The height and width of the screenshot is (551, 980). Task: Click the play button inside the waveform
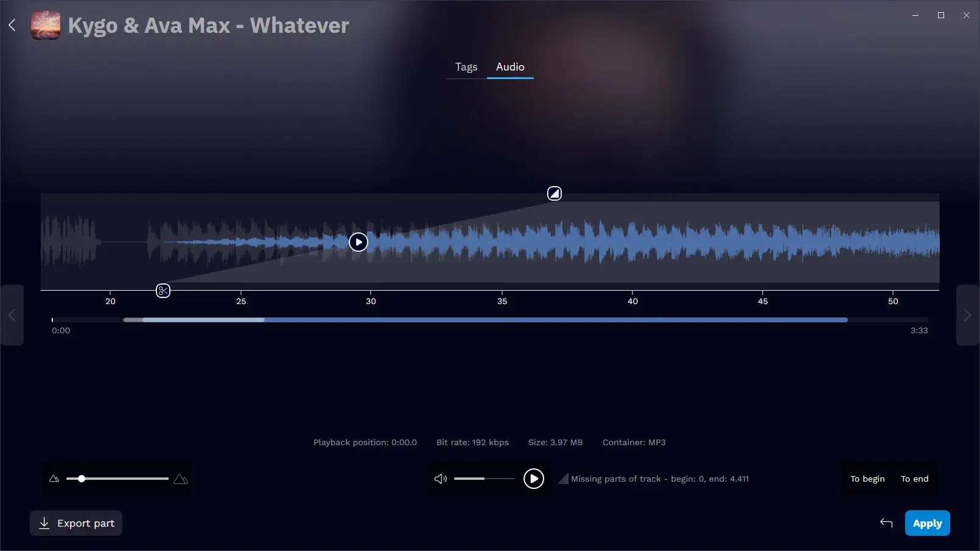tap(359, 242)
